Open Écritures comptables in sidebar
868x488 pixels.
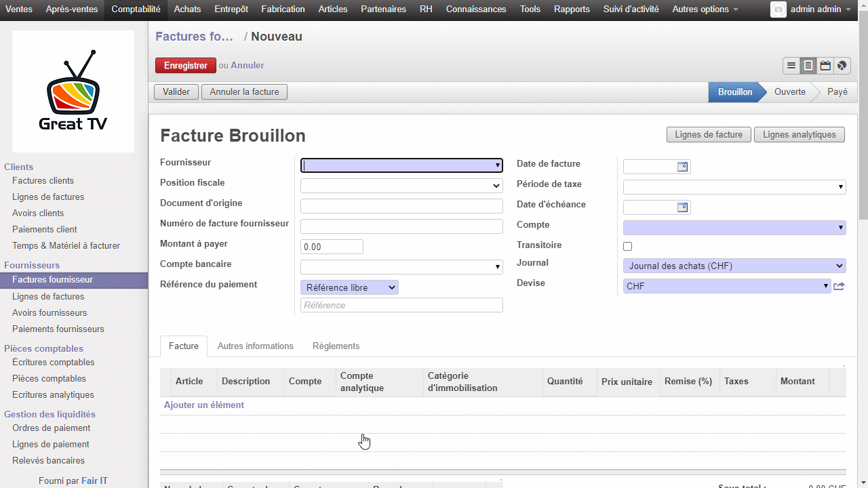click(x=54, y=362)
